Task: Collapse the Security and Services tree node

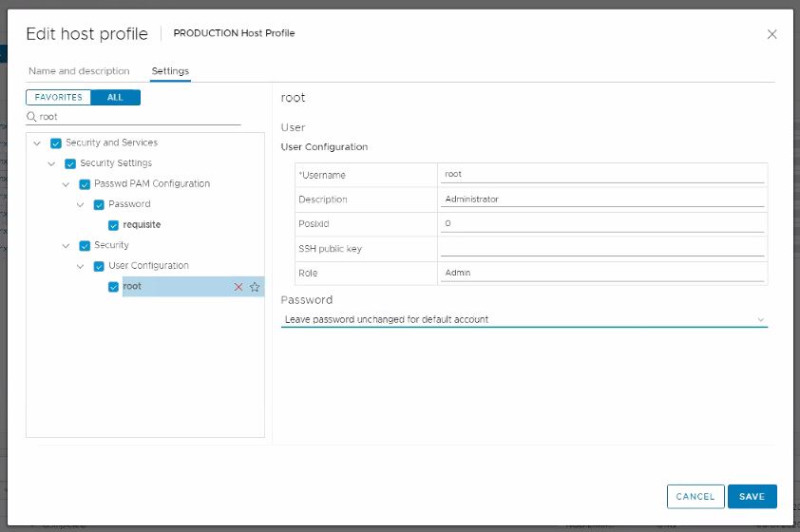Action: click(37, 143)
